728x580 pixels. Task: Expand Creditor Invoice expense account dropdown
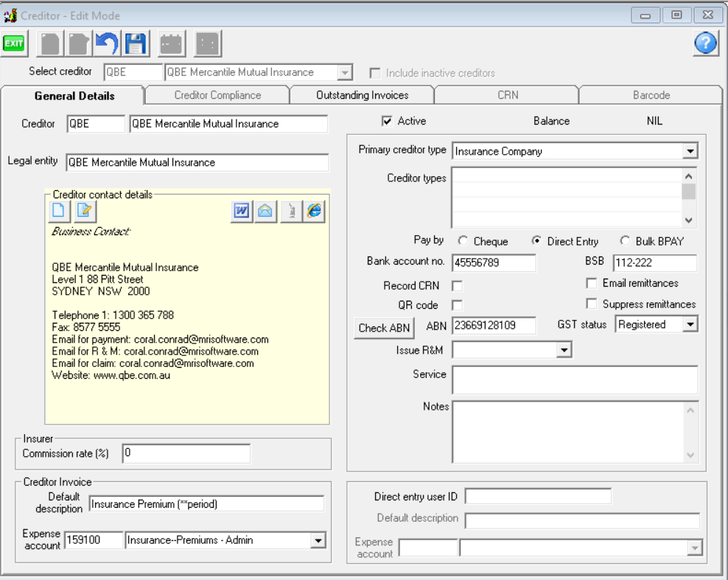point(318,540)
